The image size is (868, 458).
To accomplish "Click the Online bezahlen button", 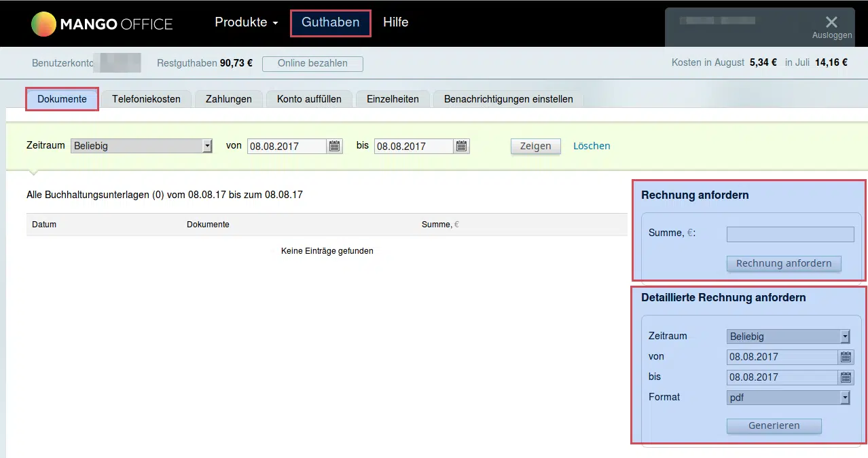I will tap(312, 64).
